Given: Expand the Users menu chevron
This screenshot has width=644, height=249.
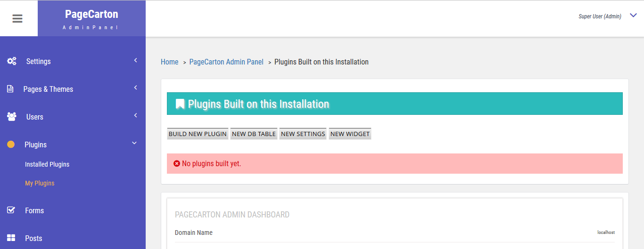Looking at the screenshot, I should (135, 115).
